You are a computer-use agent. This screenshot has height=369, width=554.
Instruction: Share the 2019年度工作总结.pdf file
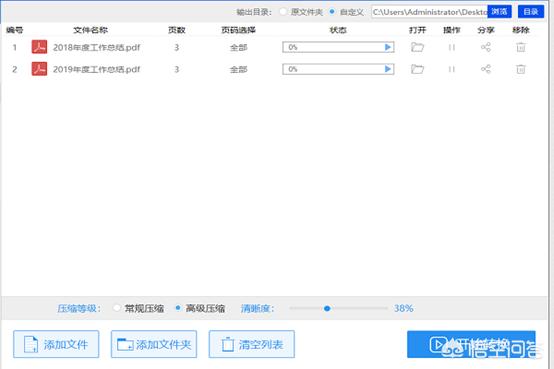(x=486, y=69)
